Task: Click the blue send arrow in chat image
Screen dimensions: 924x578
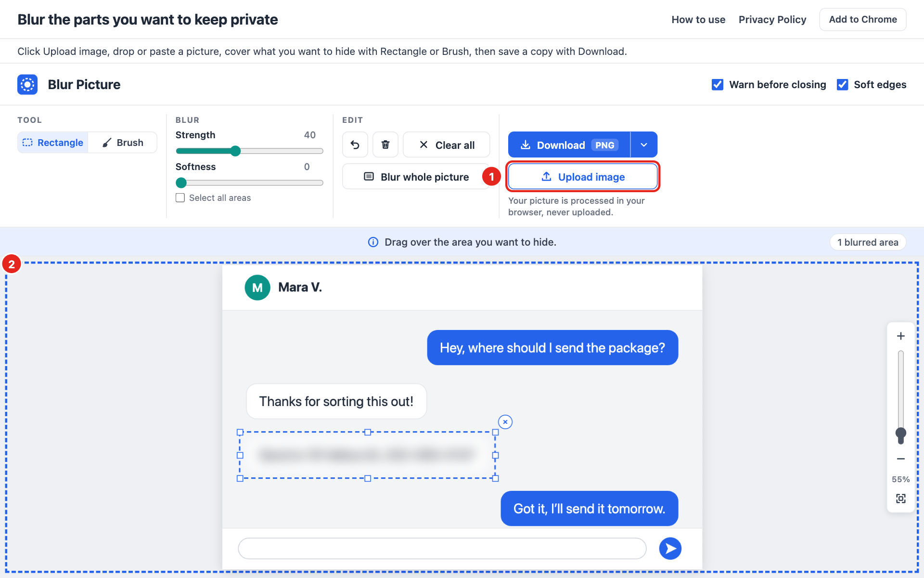Action: (670, 549)
